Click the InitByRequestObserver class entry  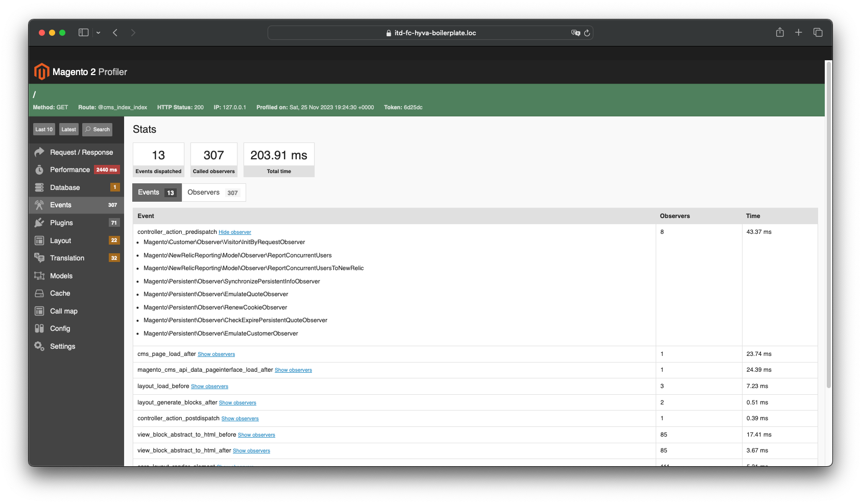[x=224, y=242]
